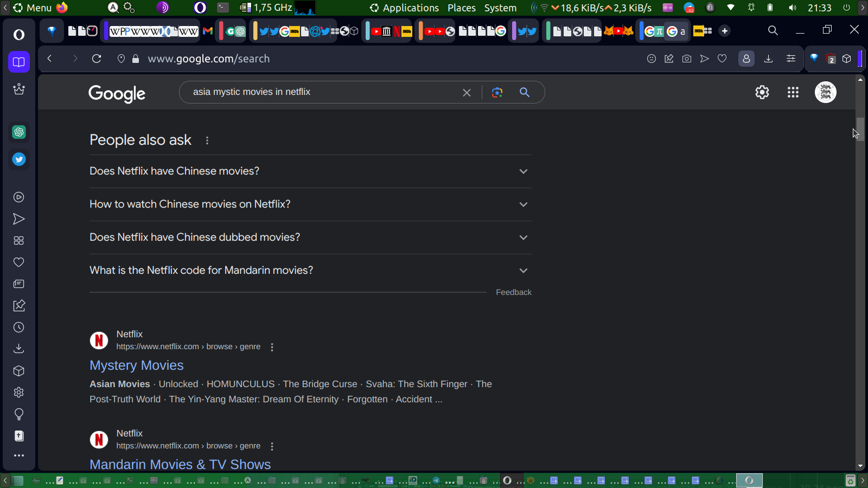Open History clock in the sidebar

coord(19,328)
